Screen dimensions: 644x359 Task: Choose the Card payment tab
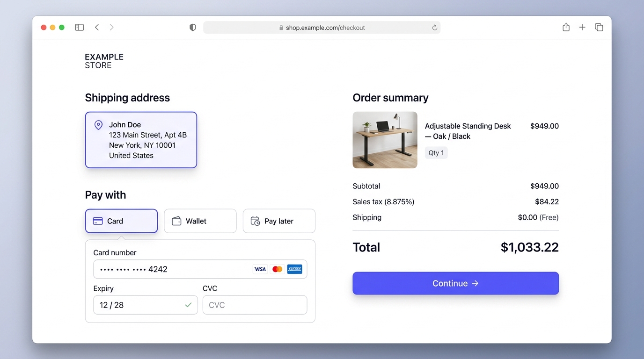tap(121, 221)
